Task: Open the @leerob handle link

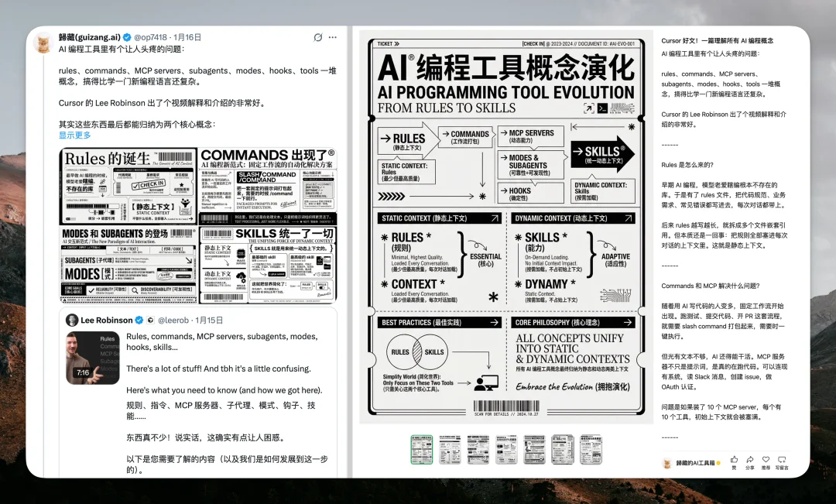Action: point(173,320)
